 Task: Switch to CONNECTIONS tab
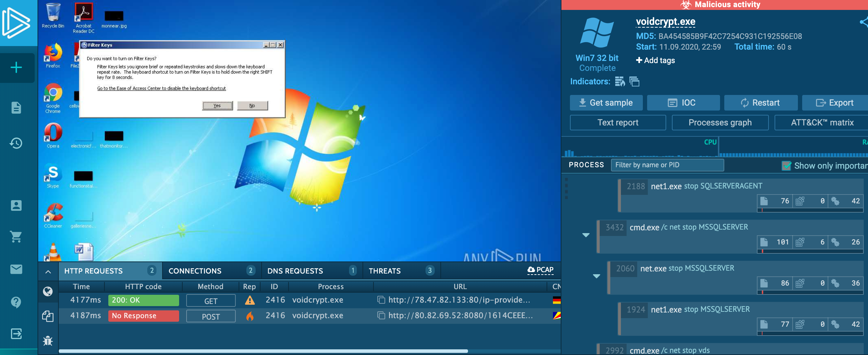tap(211, 271)
